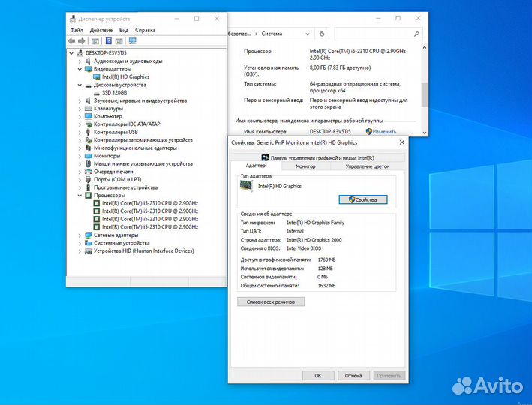Click System window scrollbar up arrow

click(x=425, y=48)
